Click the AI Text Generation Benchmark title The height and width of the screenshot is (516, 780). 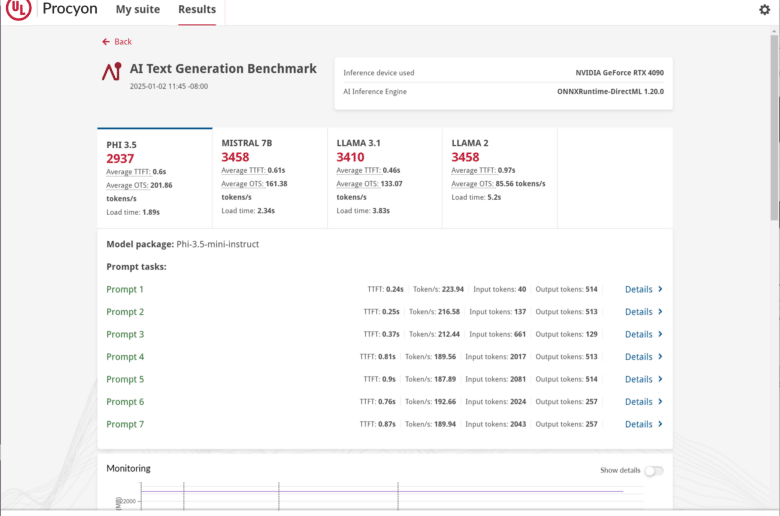pyautogui.click(x=223, y=69)
